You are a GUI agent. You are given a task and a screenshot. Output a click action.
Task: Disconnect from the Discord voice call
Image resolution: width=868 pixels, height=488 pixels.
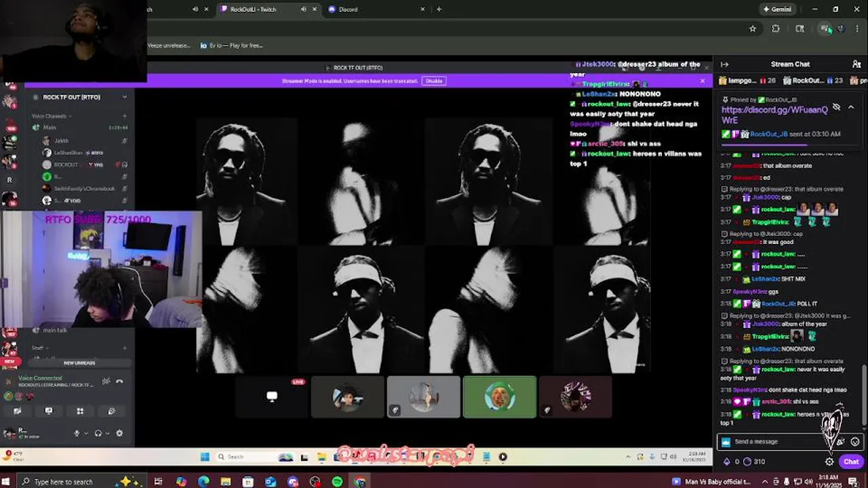coord(119,382)
